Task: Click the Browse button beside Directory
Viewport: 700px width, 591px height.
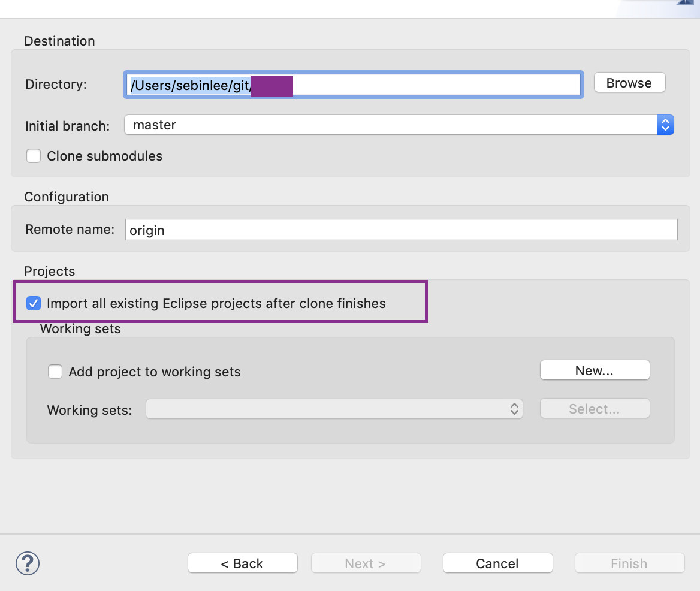Action: point(629,83)
